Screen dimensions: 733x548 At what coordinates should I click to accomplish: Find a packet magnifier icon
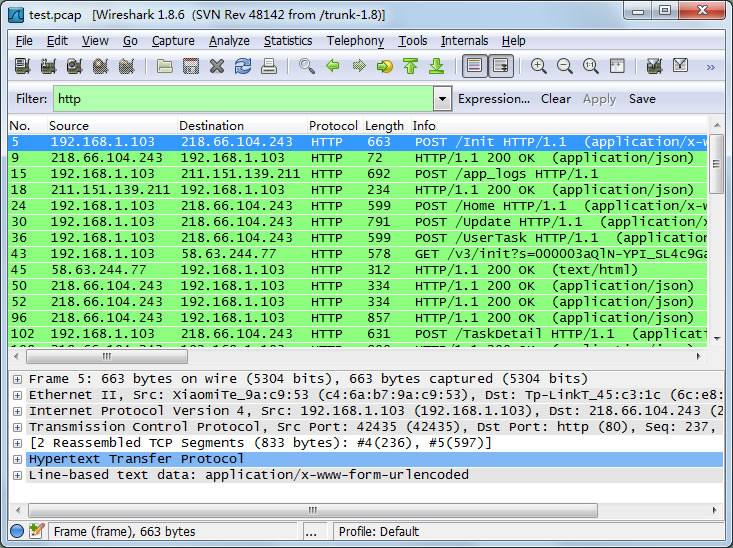(307, 66)
